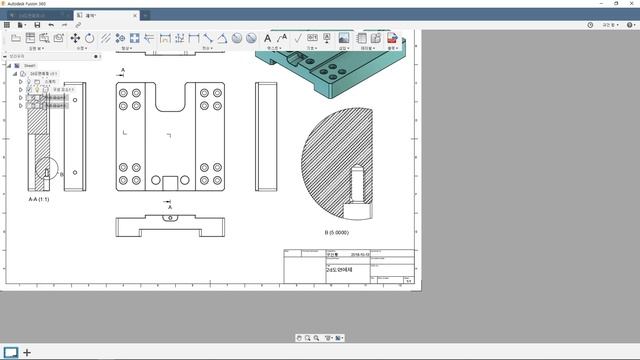Select Zoom Window in navigation bar
This screenshot has width=640, height=360.
[x=308, y=338]
